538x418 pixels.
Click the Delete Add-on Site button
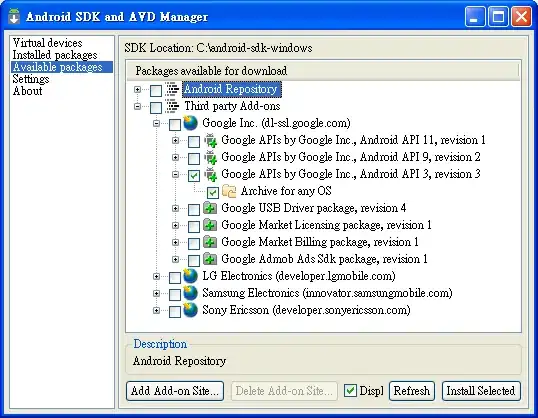click(x=284, y=391)
